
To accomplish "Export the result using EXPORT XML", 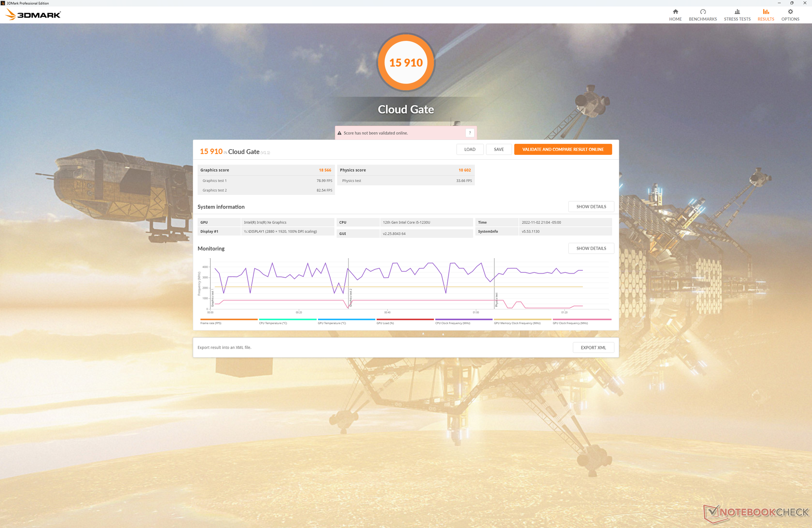I will coord(593,348).
